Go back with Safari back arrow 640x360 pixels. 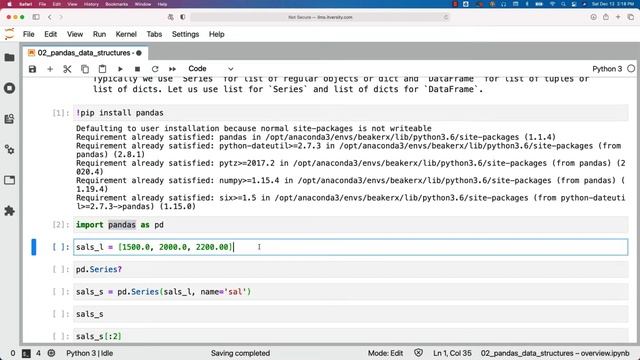[50, 17]
